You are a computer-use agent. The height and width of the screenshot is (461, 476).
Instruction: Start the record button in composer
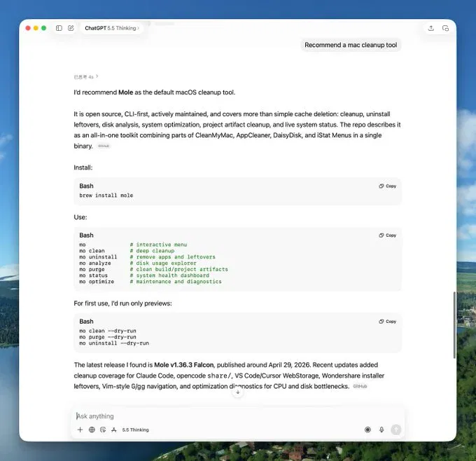[x=367, y=429]
